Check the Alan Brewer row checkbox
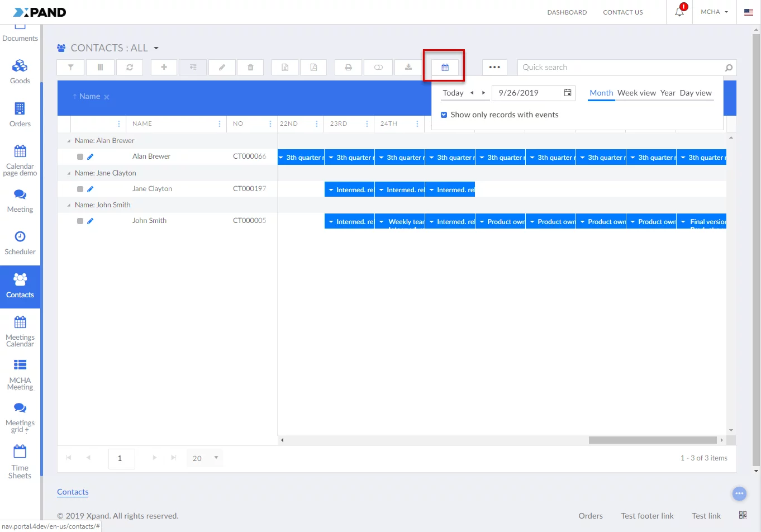Viewport: 761px width, 532px height. (x=80, y=157)
